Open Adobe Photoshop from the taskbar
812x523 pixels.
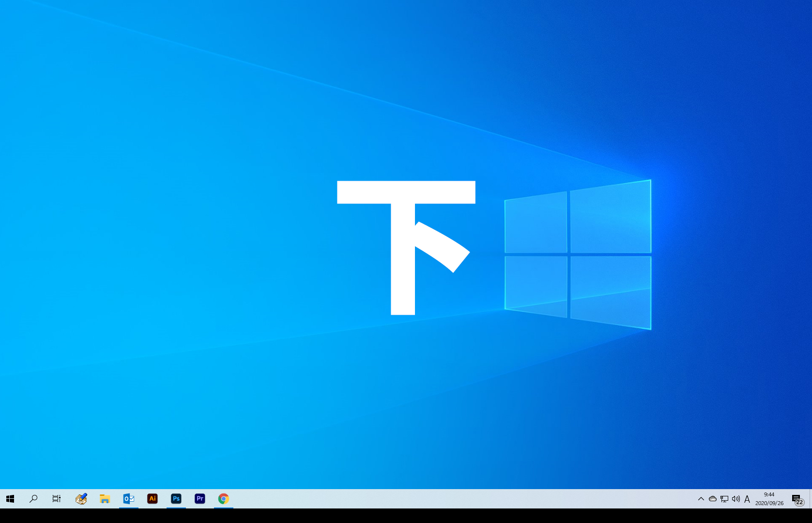pos(176,499)
